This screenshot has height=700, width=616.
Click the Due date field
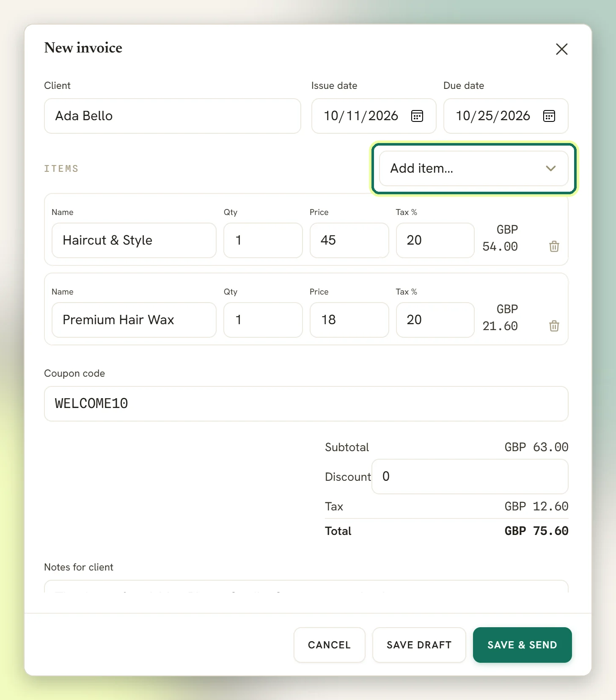pos(506,116)
